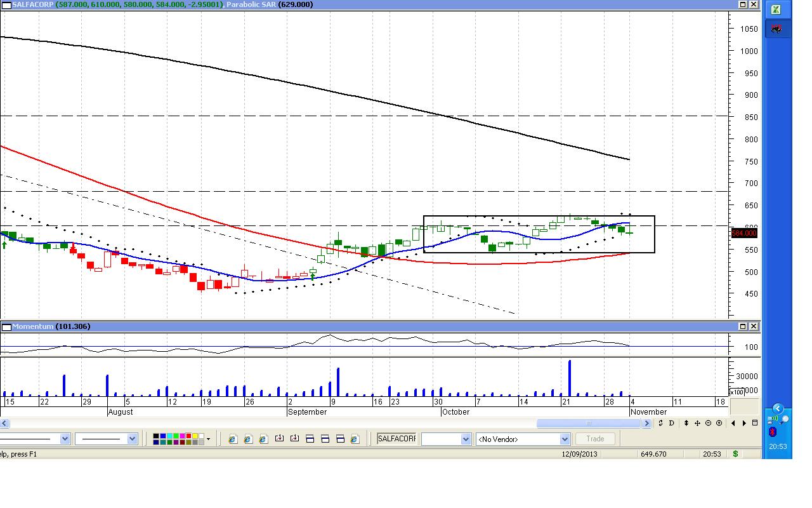
Task: Click the Trade button
Action: pos(595,439)
